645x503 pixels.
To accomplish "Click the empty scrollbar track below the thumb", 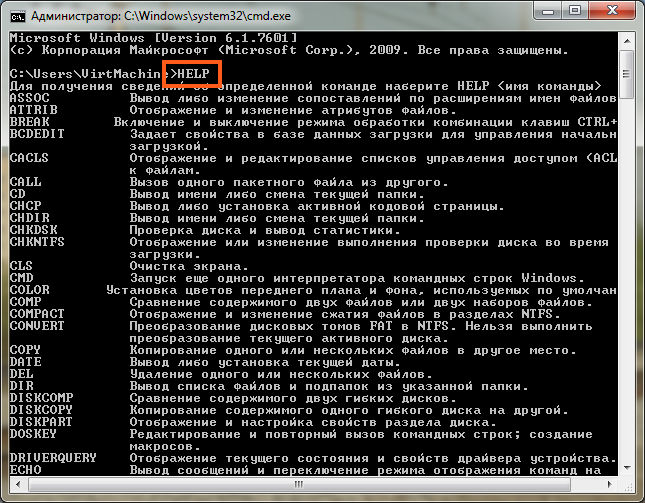I will [627, 300].
